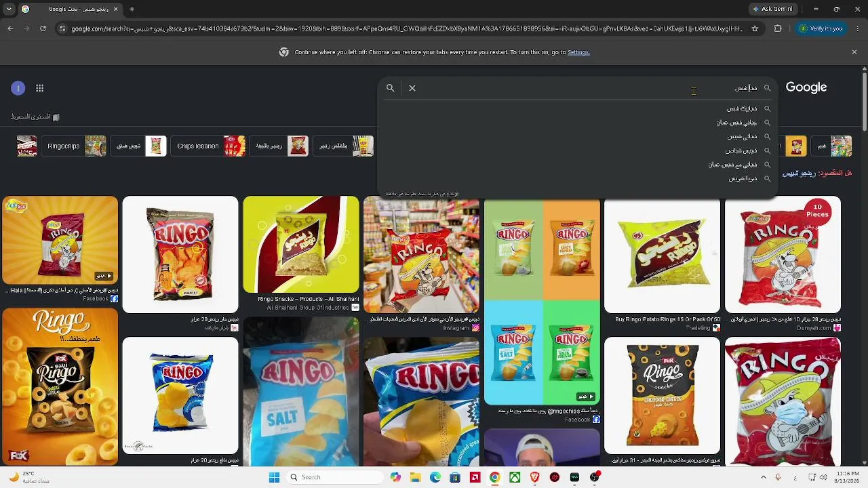Bookmark this page with the star icon
Image resolution: width=868 pixels, height=488 pixels.
755,28
